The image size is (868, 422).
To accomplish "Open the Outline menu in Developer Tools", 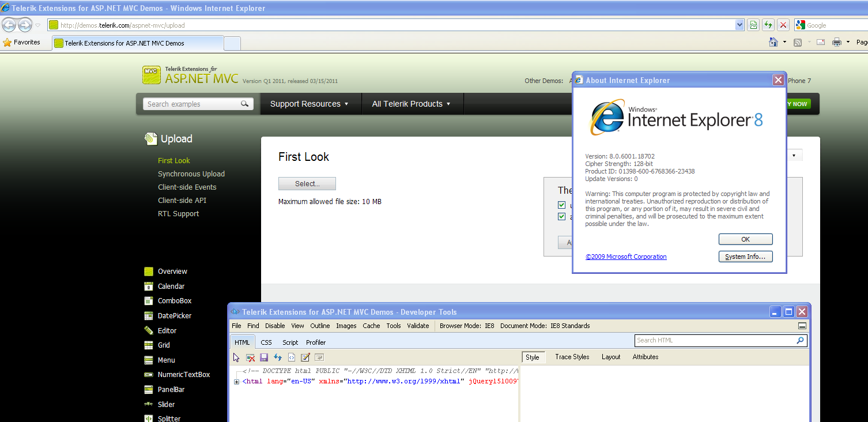I will (x=320, y=326).
